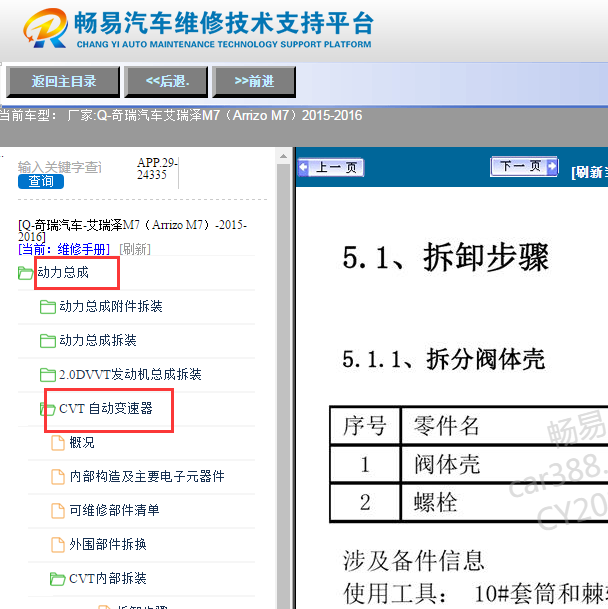Open 2.0DVVT发动机总成拆装 tree entry
Screen dimensions: 608x609
130,375
